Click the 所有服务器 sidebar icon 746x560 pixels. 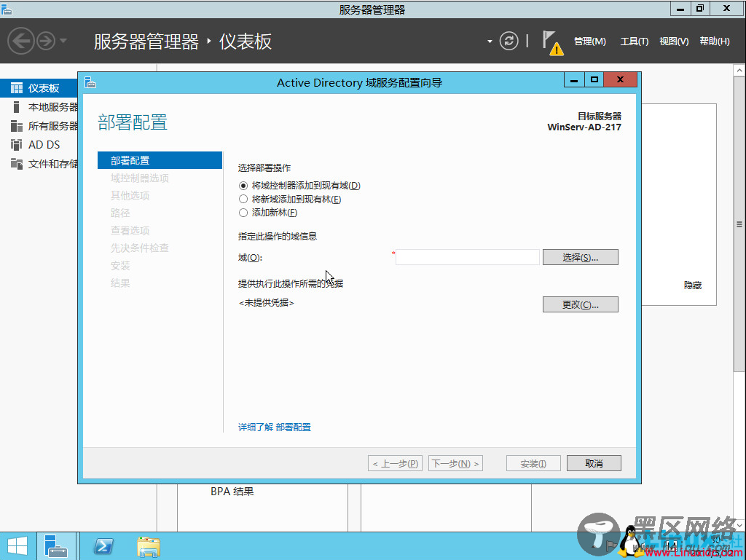[17, 126]
